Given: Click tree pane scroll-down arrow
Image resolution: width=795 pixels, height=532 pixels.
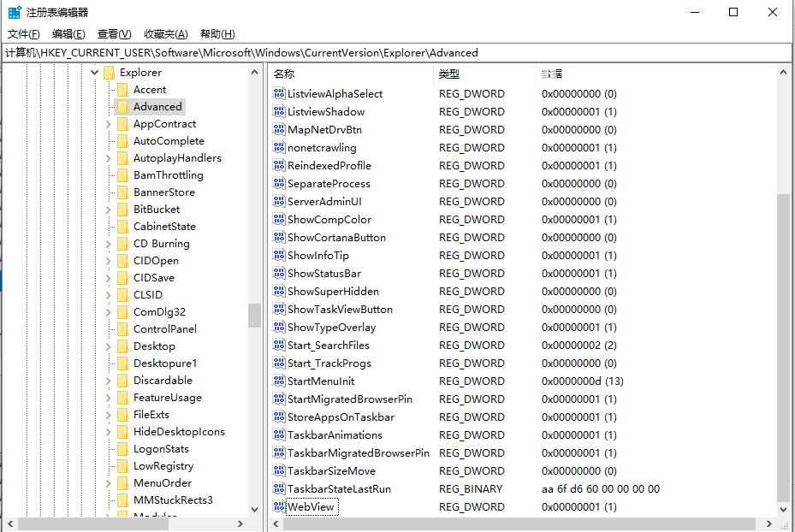Looking at the screenshot, I should (254, 509).
